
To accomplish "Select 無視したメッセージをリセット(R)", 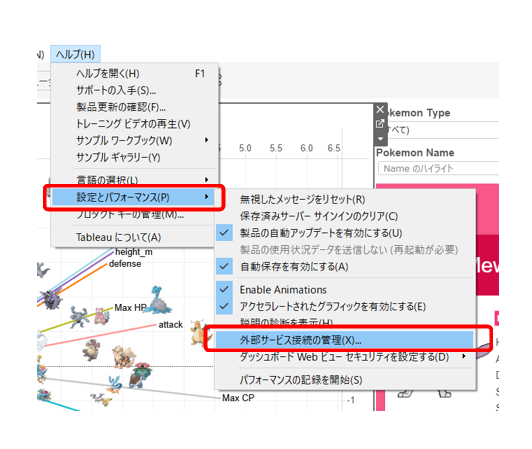I will [x=345, y=199].
